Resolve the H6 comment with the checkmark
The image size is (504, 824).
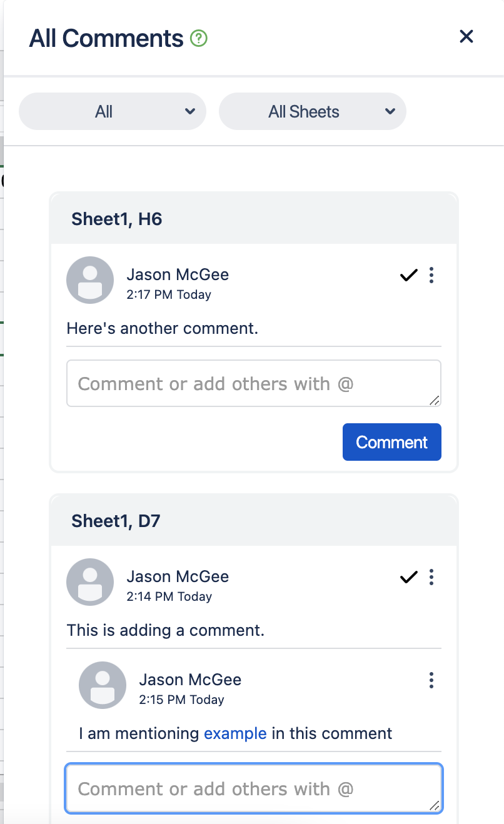click(408, 275)
